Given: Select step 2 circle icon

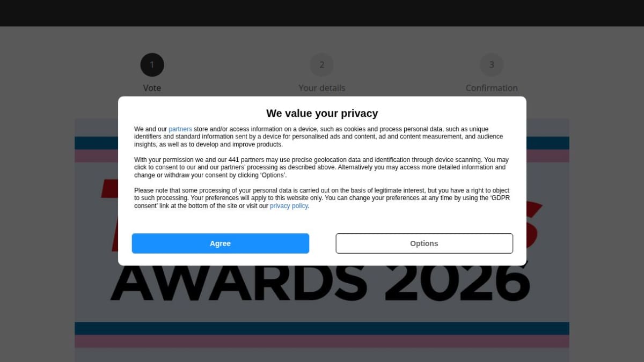Looking at the screenshot, I should tap(321, 65).
